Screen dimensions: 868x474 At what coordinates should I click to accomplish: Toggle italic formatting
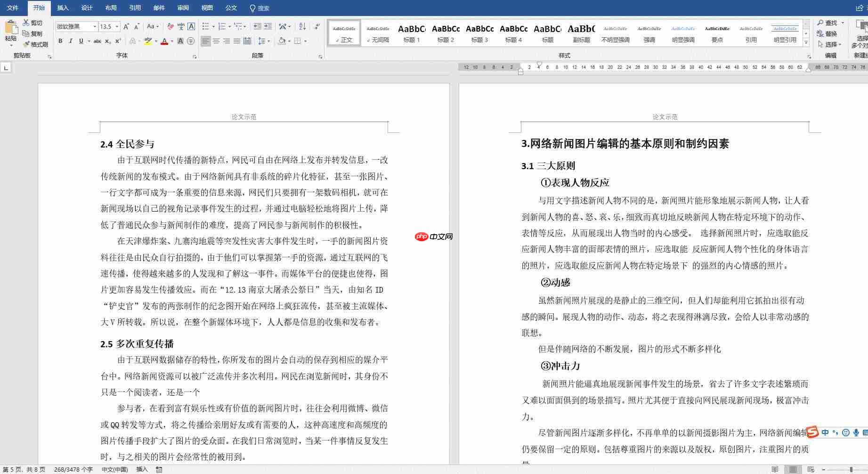[71, 41]
